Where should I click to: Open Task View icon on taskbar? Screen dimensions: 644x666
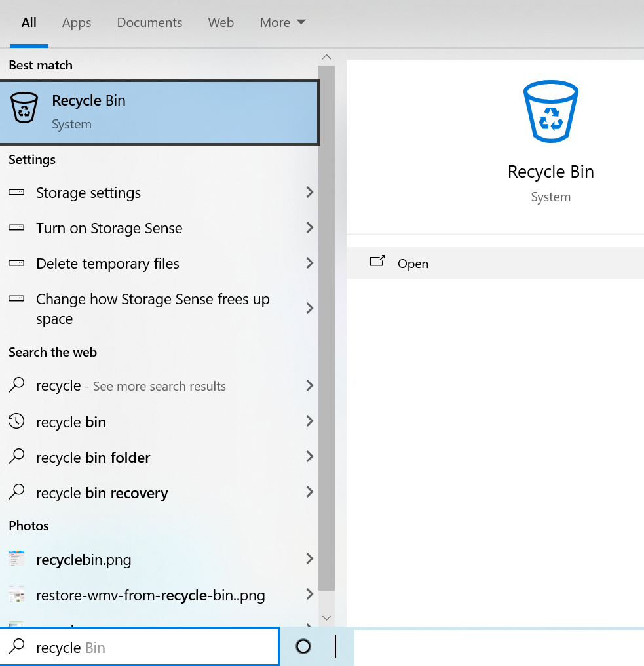tap(335, 646)
